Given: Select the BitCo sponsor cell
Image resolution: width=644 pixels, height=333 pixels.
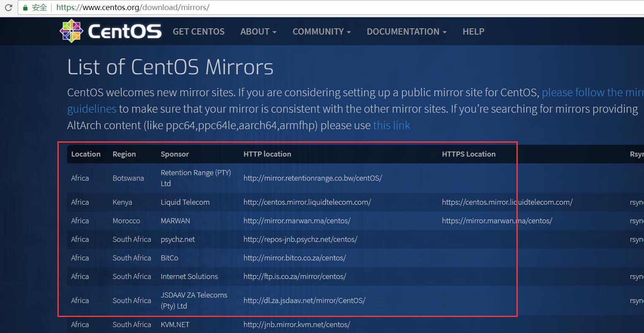Looking at the screenshot, I should (169, 258).
